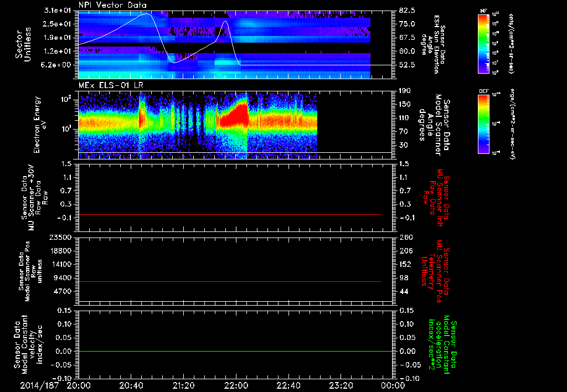Click the "18800" Scanner Pos tick value
The width and height of the screenshot is (567, 392).
62,251
